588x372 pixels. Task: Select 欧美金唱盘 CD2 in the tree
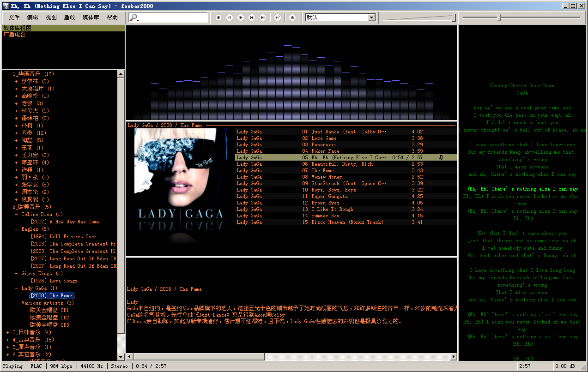pos(50,318)
